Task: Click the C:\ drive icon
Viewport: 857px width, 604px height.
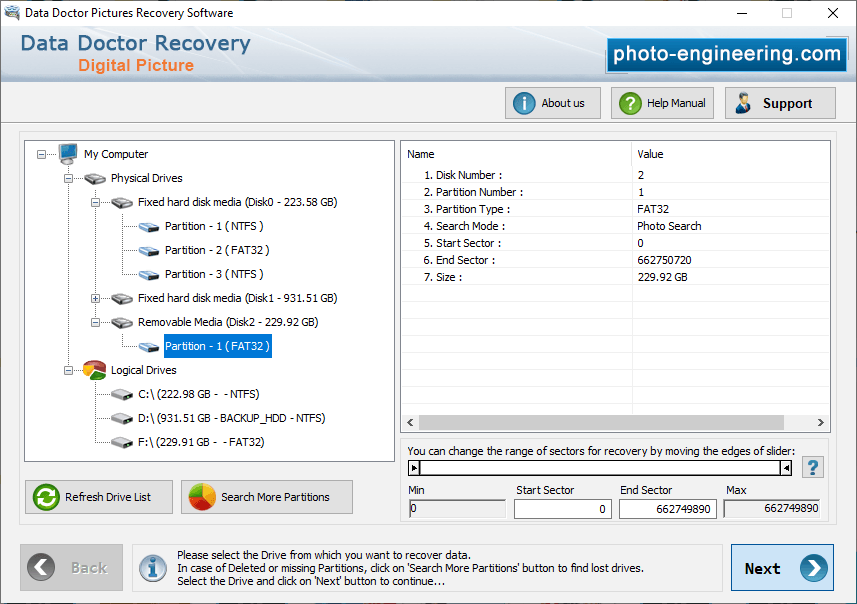Action: coord(122,394)
